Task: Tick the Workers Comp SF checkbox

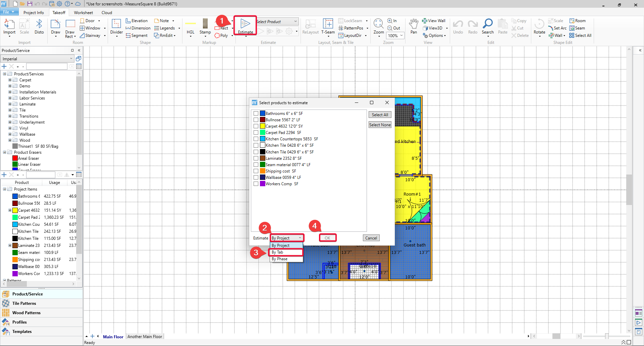Action: [x=256, y=184]
